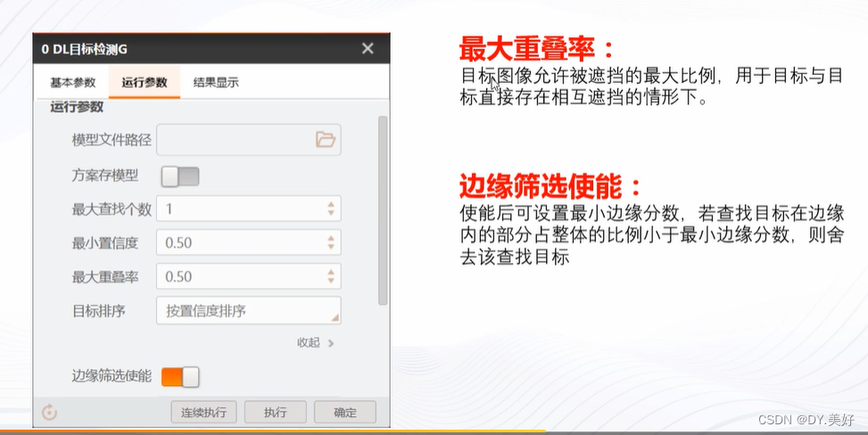Screen dimensions: 868x435
Task: Click the 模型文件路径 input field
Action: coord(249,139)
